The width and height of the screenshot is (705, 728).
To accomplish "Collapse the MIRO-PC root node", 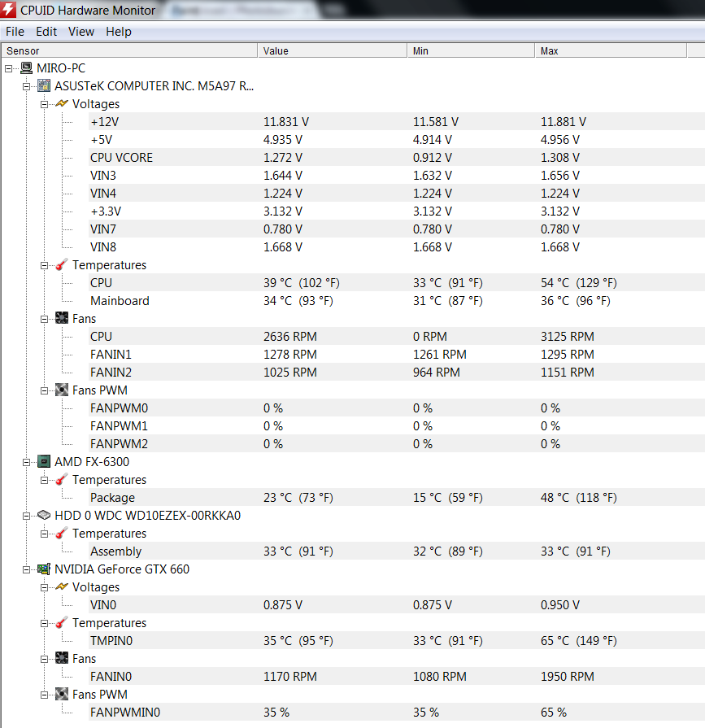I will (9, 68).
